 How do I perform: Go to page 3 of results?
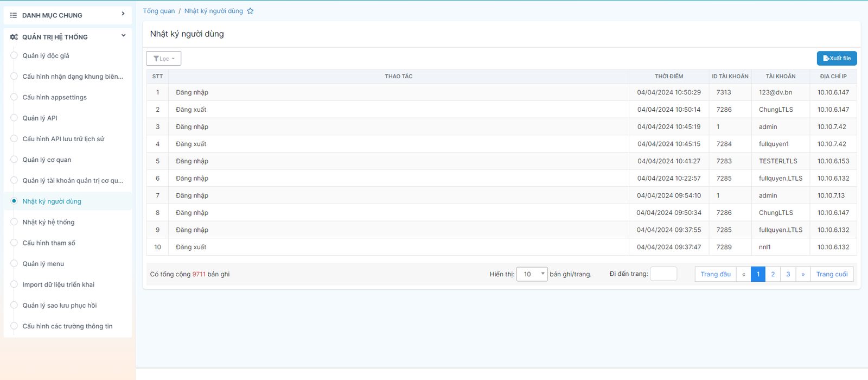[x=788, y=274]
